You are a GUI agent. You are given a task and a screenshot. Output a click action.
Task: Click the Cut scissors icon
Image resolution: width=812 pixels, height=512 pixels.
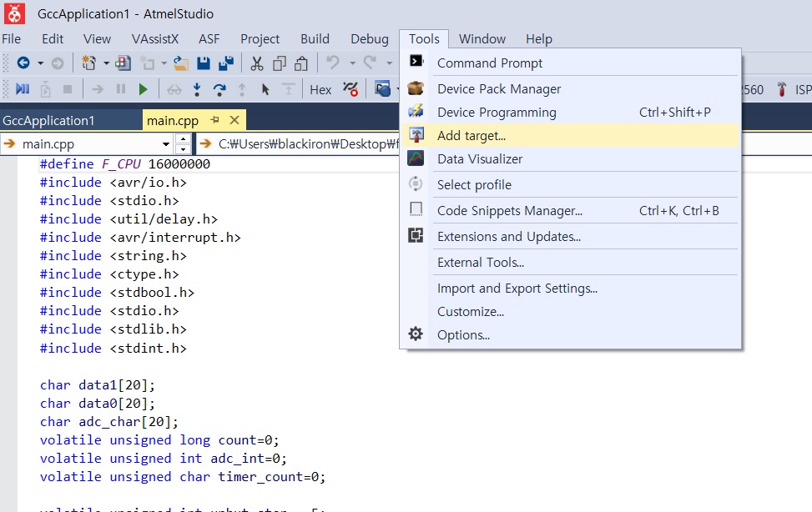pyautogui.click(x=257, y=63)
